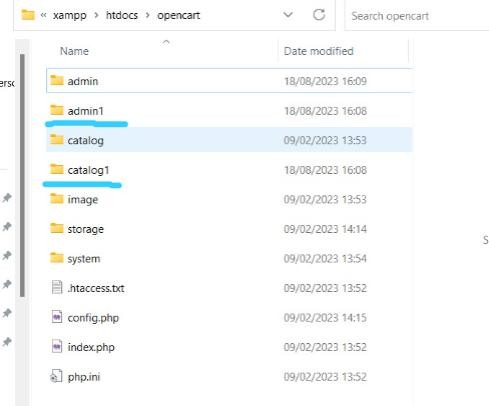Refresh the opencart folder view

319,15
